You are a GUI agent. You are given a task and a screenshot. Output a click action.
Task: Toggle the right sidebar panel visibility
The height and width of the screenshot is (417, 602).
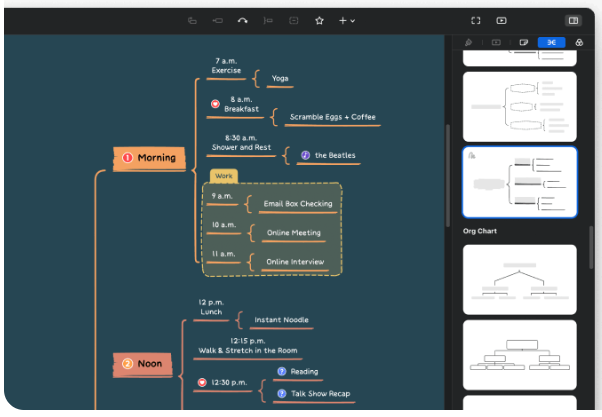point(573,20)
